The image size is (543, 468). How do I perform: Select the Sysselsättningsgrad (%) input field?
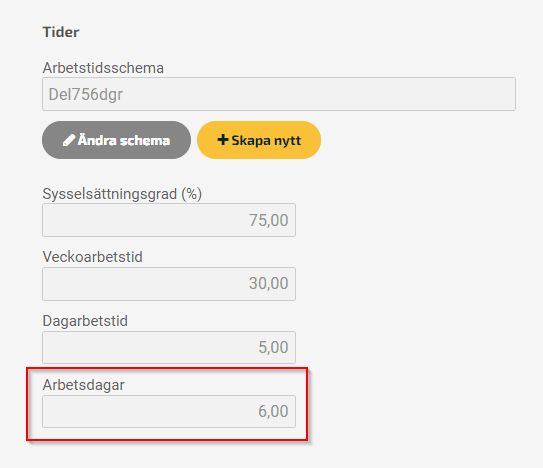coord(169,220)
